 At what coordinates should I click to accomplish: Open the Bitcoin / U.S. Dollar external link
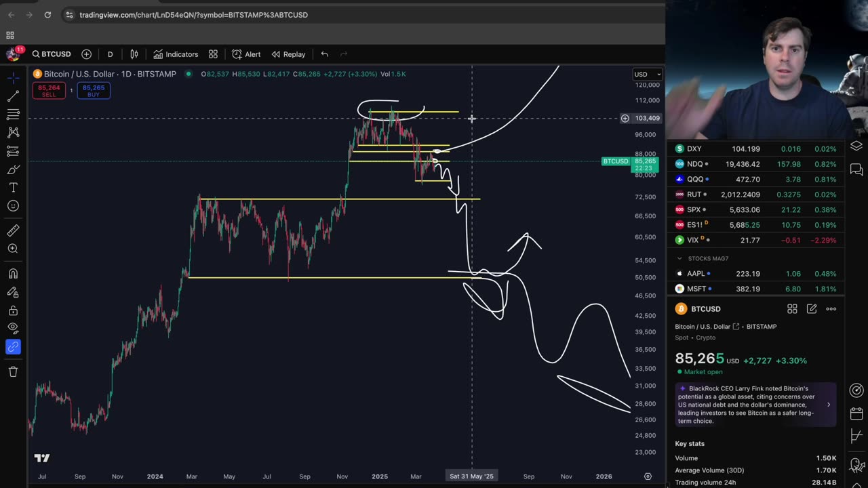[x=736, y=327]
